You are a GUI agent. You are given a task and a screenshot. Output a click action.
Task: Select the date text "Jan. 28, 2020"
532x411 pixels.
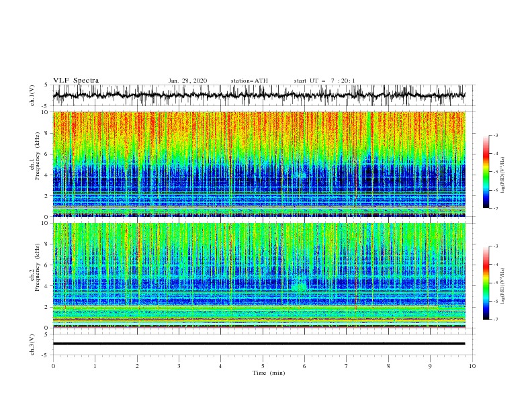click(x=187, y=81)
